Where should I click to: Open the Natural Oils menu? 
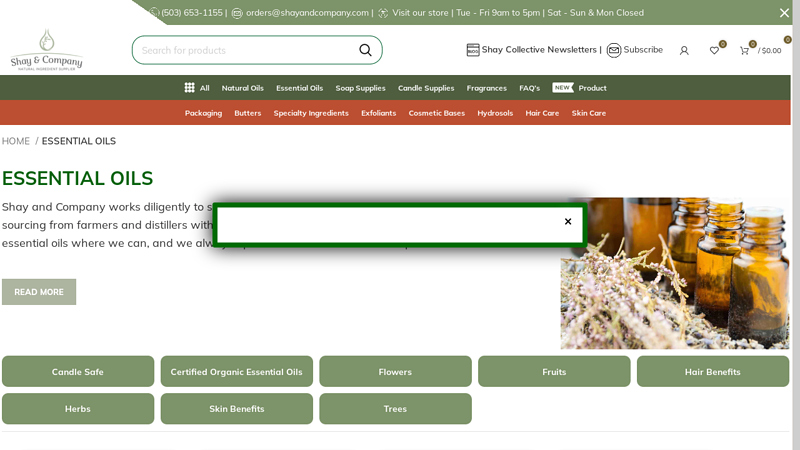[242, 88]
